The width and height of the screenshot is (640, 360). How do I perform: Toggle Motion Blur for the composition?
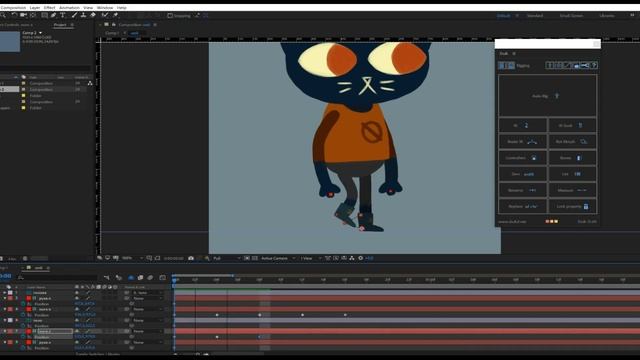coord(150,278)
